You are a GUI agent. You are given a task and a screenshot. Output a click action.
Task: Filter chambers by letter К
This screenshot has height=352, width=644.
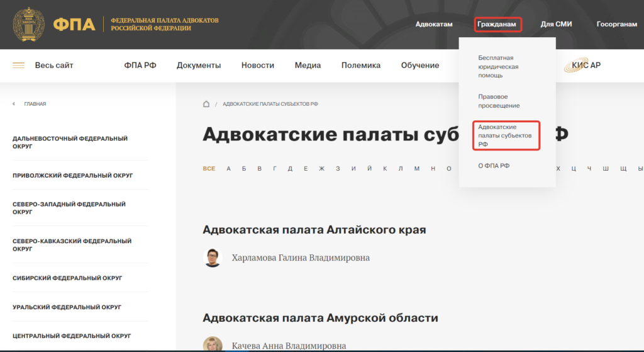[x=385, y=169]
